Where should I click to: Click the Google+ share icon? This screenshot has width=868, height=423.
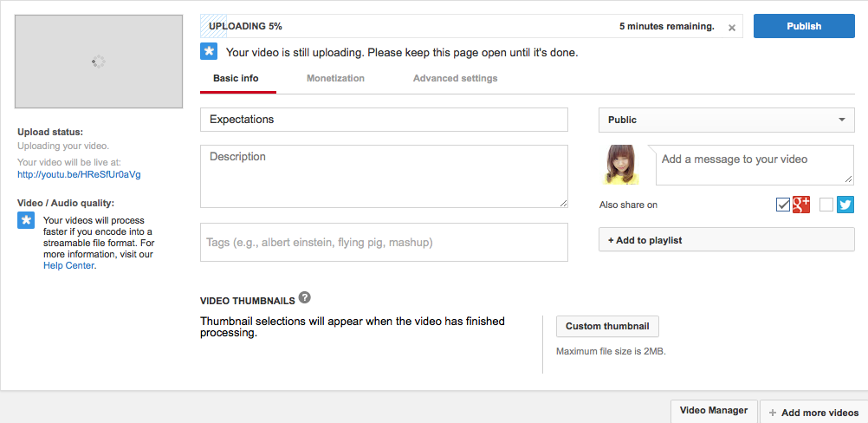(x=801, y=205)
